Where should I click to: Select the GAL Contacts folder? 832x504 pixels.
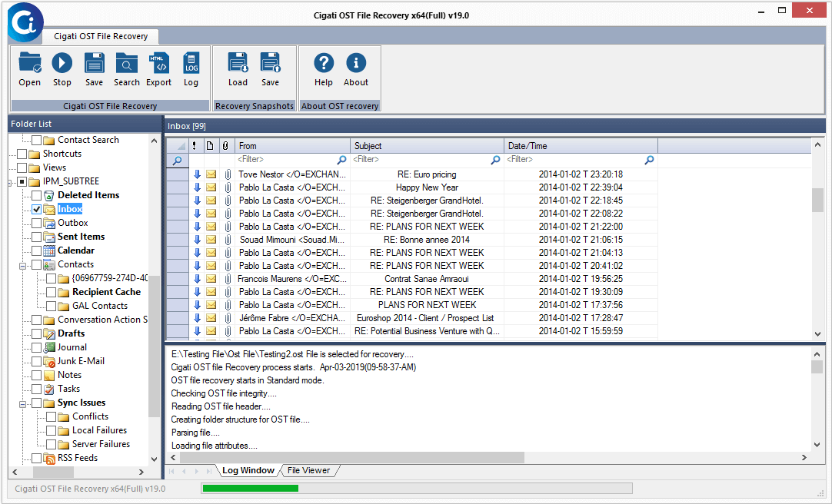(100, 306)
